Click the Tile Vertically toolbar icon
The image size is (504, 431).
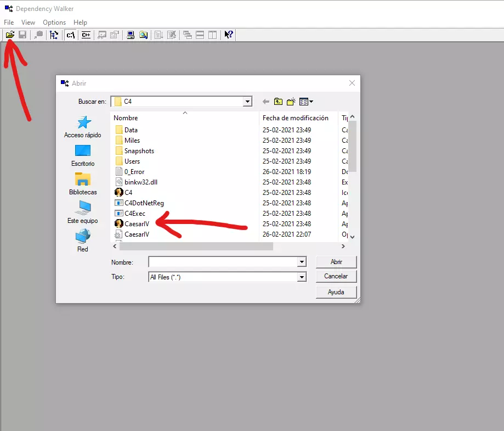coord(212,35)
